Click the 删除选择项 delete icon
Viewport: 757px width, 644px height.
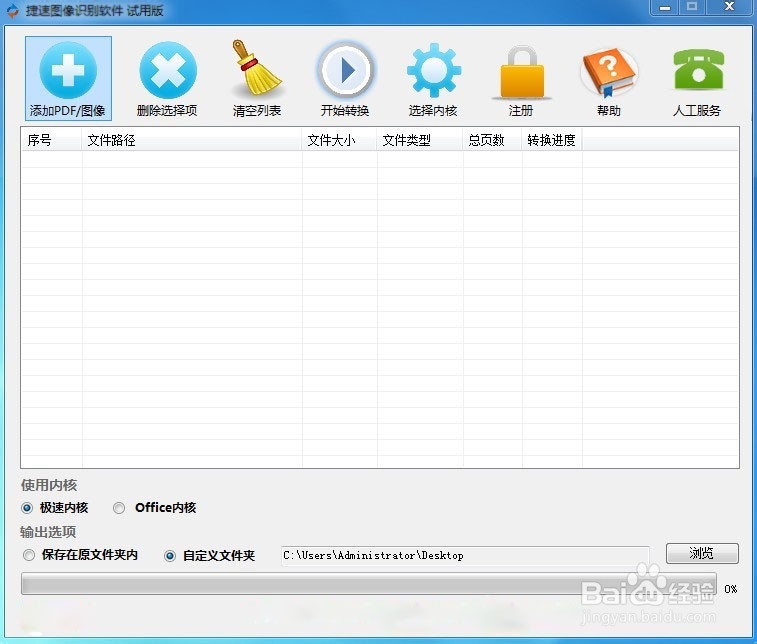168,70
